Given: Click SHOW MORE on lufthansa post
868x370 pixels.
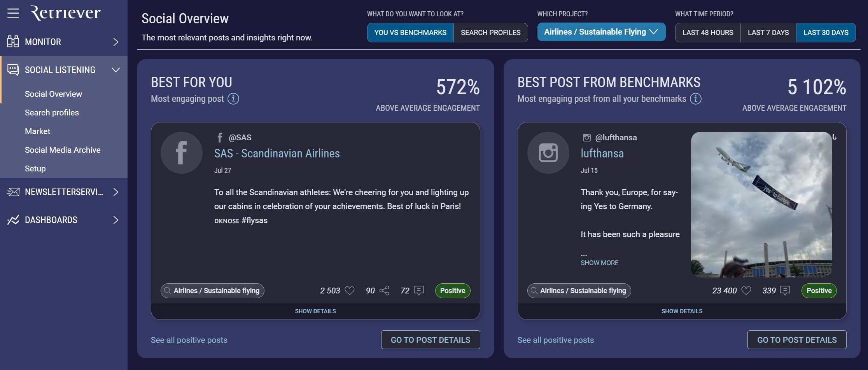Looking at the screenshot, I should tap(599, 263).
